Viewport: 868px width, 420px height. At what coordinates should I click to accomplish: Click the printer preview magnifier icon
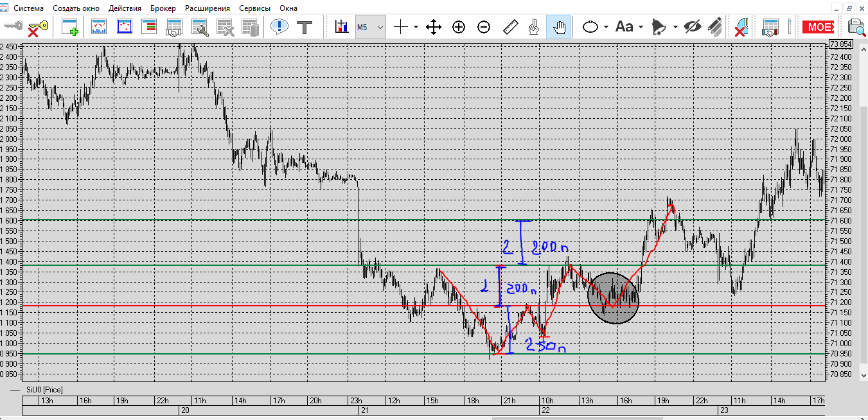click(857, 27)
